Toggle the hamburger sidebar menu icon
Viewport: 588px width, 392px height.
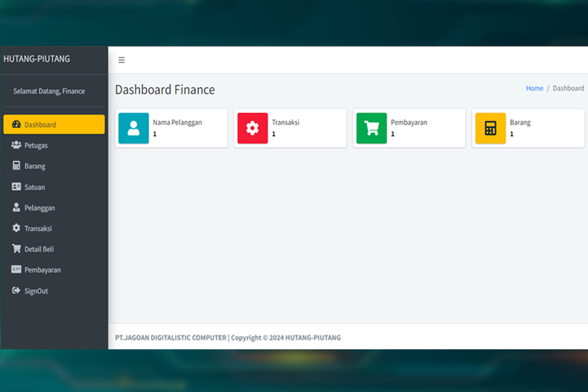122,60
